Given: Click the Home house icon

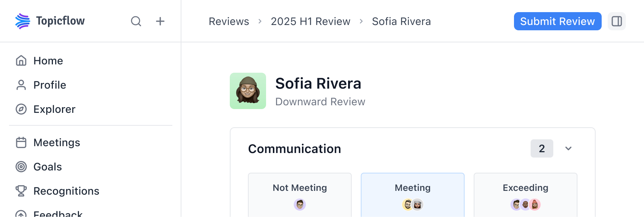Looking at the screenshot, I should point(21,61).
